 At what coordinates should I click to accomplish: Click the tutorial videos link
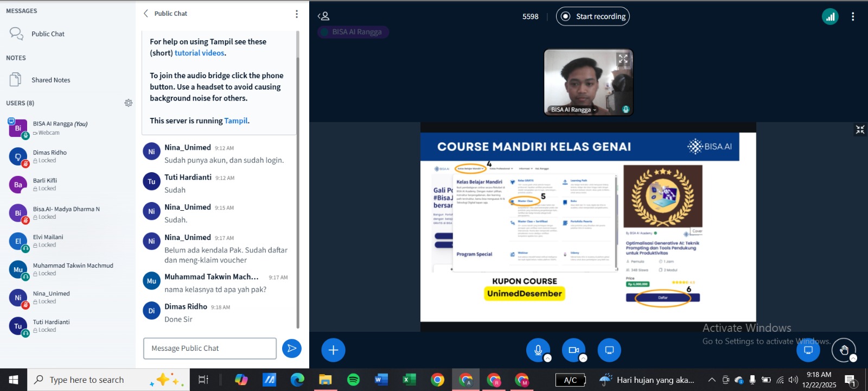click(199, 53)
